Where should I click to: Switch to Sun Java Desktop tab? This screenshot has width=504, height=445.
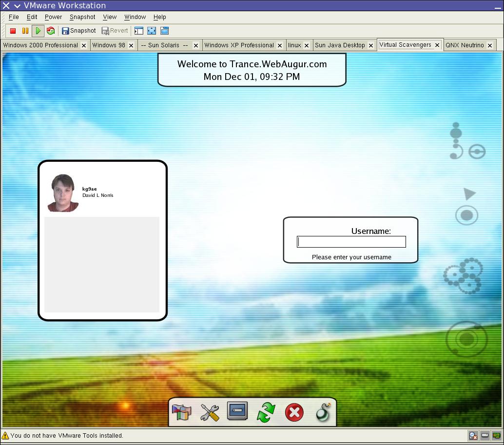click(x=340, y=45)
